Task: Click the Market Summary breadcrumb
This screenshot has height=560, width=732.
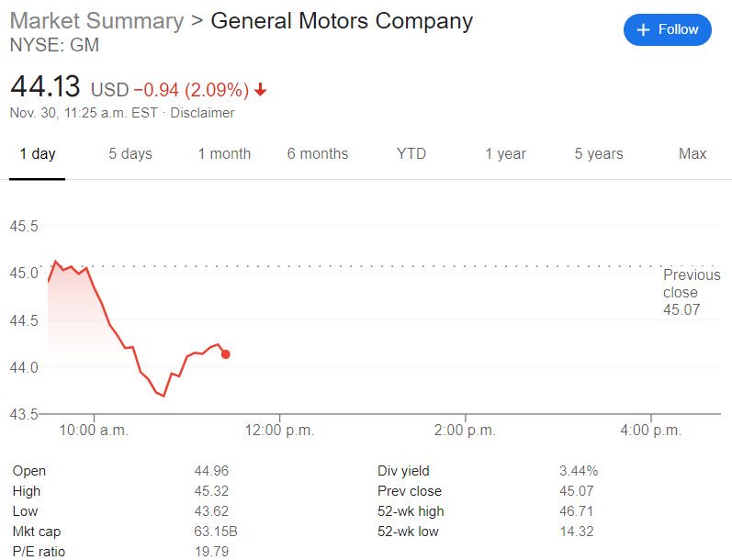Action: [x=97, y=21]
